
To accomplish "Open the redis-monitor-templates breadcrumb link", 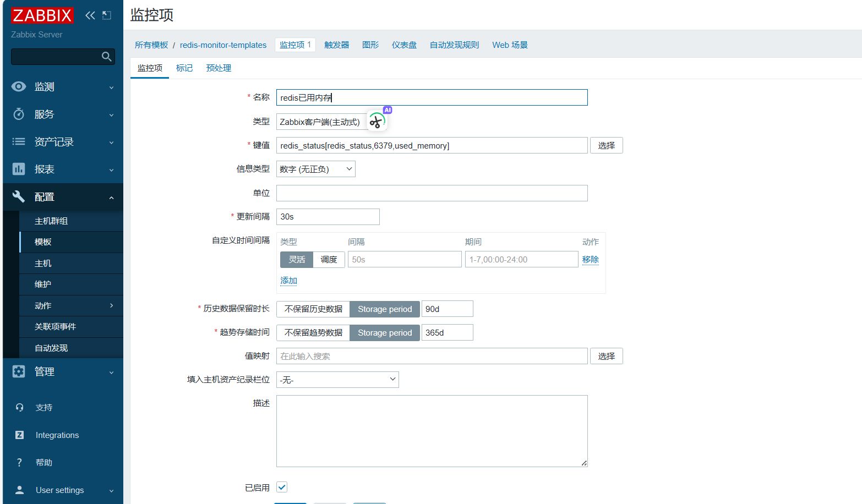I will click(223, 45).
